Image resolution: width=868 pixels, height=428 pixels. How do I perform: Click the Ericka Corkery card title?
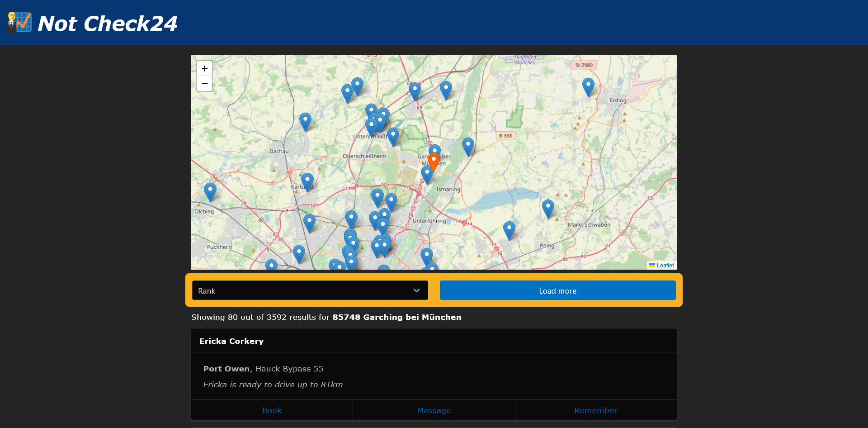tap(231, 341)
